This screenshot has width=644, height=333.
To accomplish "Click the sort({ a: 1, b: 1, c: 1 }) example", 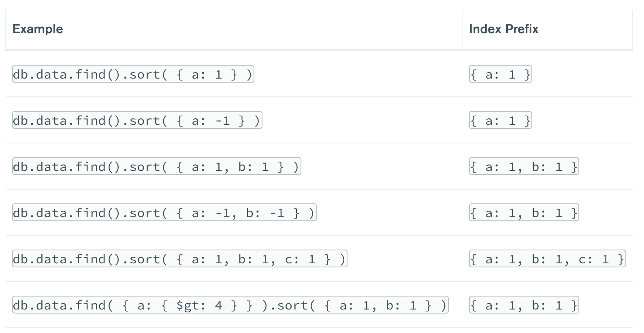I will pos(180,259).
